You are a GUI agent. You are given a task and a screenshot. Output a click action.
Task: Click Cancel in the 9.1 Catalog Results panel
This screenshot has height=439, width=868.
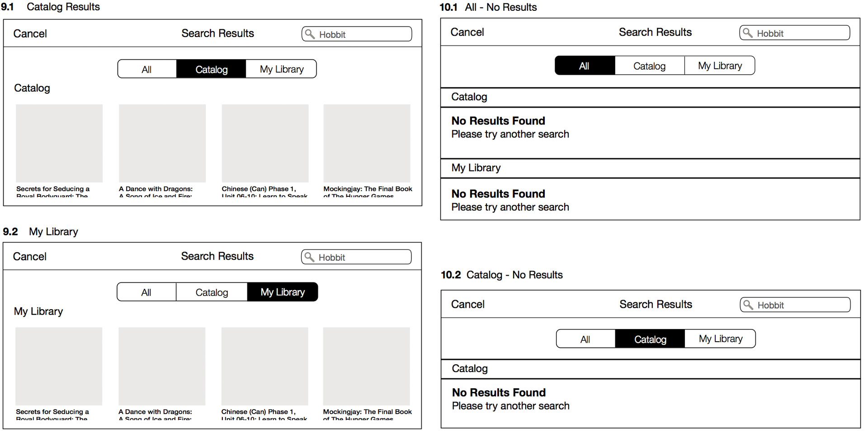point(30,33)
